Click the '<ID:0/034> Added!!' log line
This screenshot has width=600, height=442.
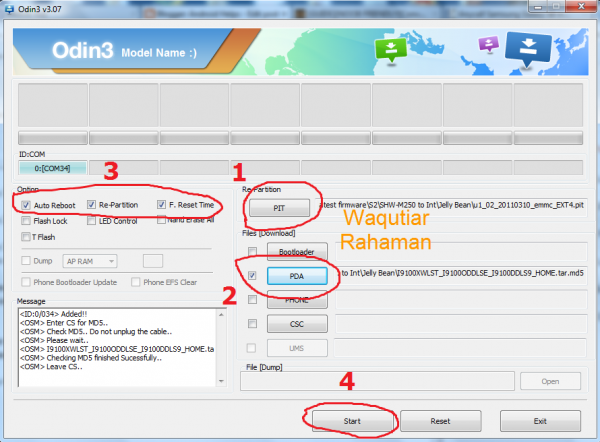click(x=54, y=314)
